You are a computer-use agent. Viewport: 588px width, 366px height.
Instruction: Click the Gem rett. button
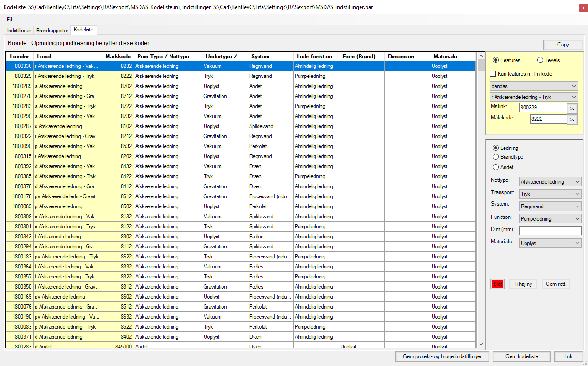[x=556, y=284]
